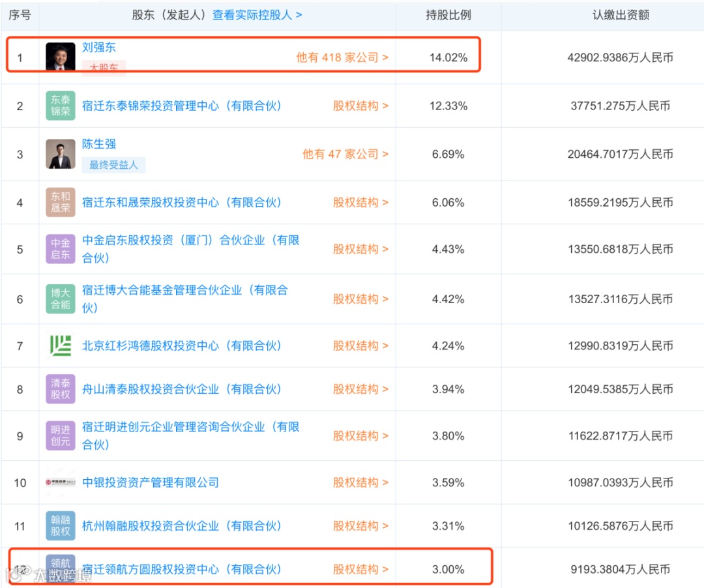Screen dimensions: 704x588
Task: Select 14.02% shareholding cell
Action: (448, 57)
